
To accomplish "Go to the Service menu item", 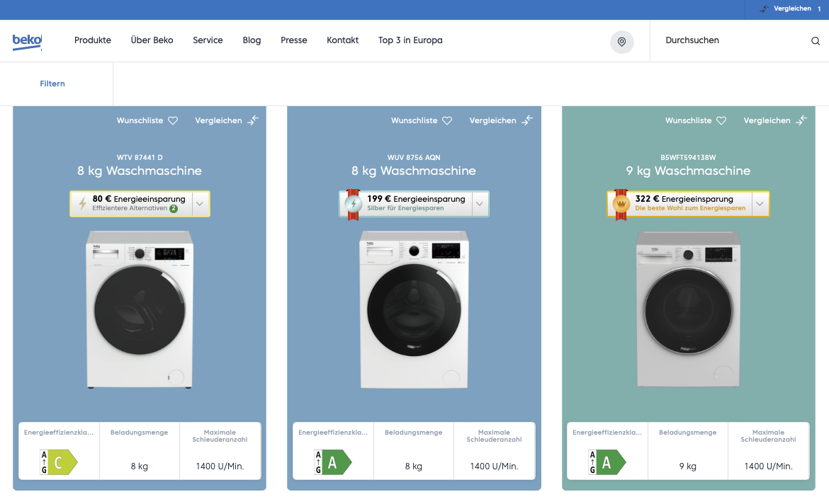I will (x=208, y=40).
